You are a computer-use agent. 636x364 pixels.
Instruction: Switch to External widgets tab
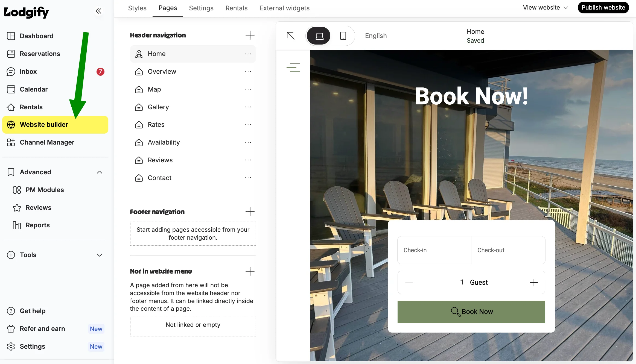[284, 8]
